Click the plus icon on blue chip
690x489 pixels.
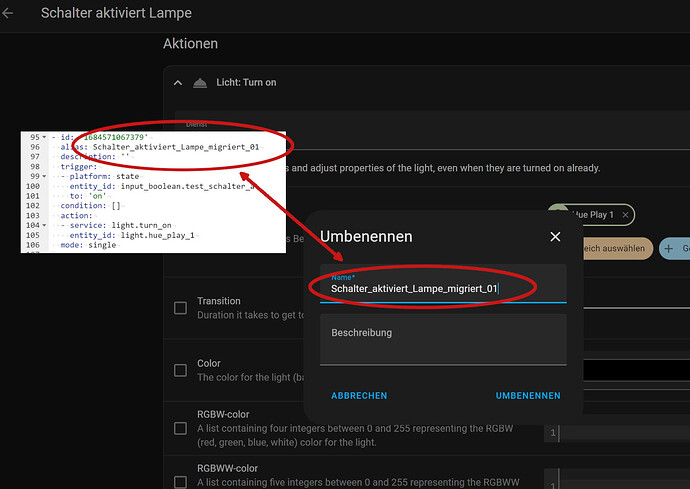coord(668,249)
